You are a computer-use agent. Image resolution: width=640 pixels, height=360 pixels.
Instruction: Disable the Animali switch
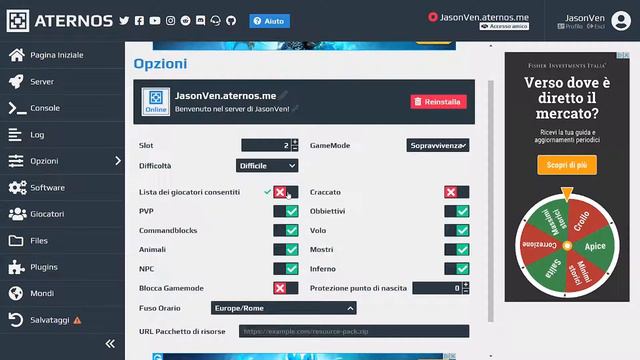pyautogui.click(x=285, y=249)
